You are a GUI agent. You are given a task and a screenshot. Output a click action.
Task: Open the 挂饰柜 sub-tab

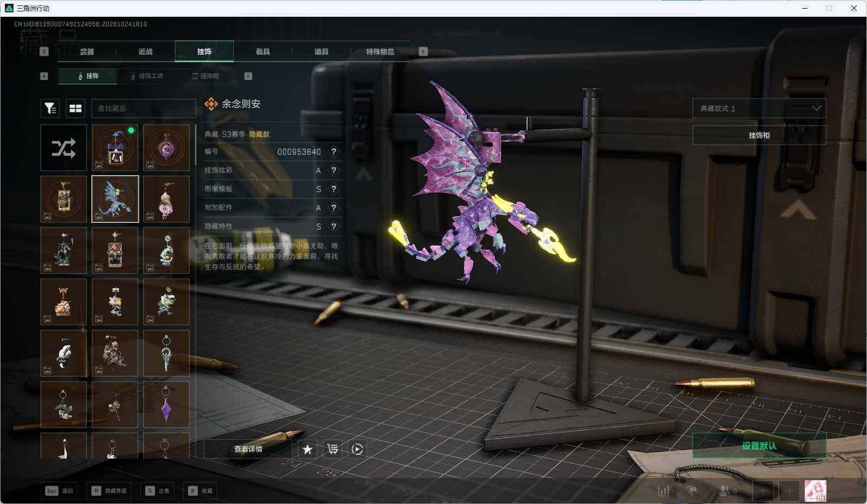pos(206,76)
